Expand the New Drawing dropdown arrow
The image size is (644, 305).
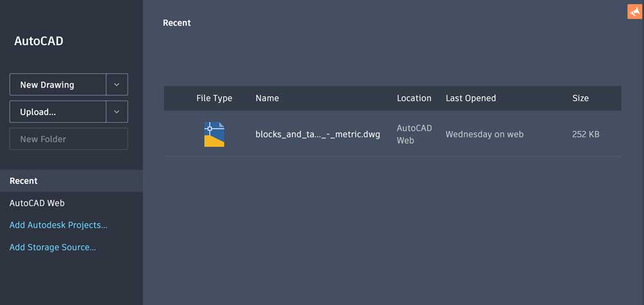(x=117, y=84)
